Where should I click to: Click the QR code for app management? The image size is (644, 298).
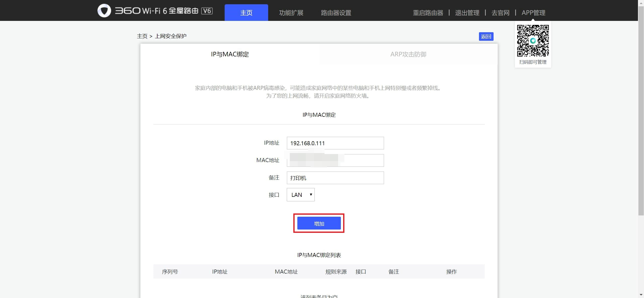(533, 41)
